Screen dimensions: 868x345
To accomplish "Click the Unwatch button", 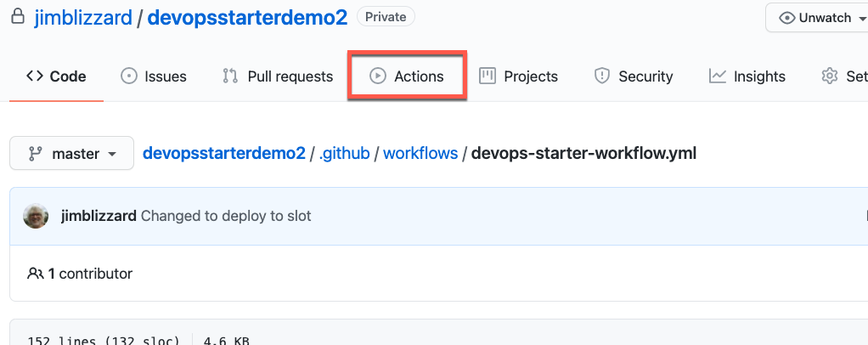I will coord(817,18).
